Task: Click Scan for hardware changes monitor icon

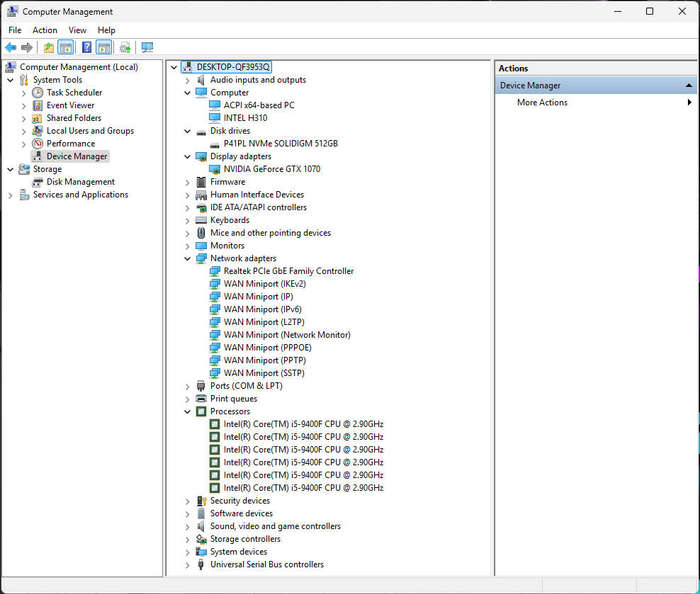Action: (x=147, y=47)
